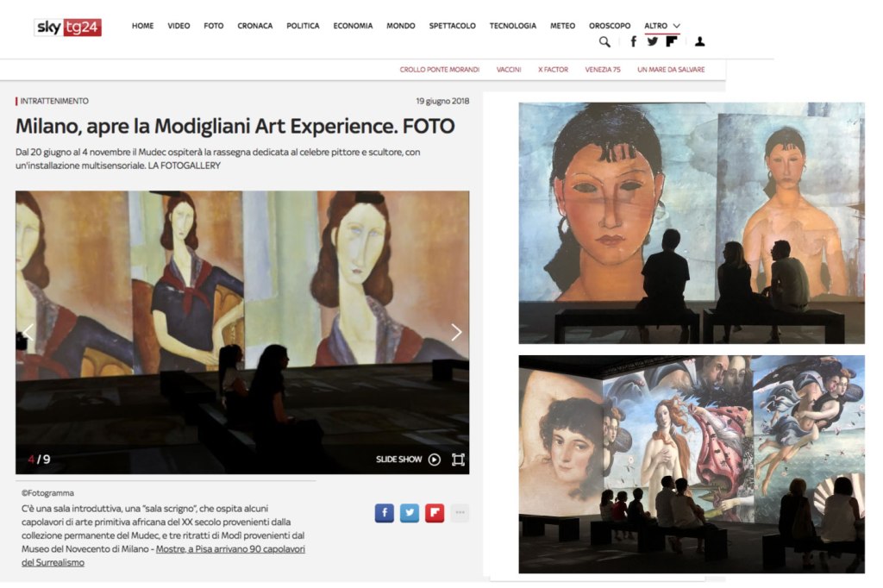Go to the previous gallery photo
883x588 pixels.
[28, 332]
